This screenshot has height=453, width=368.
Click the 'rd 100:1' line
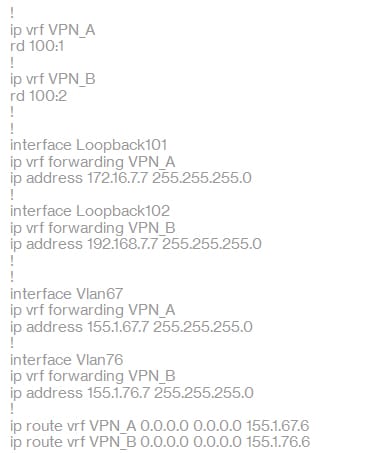click(x=37, y=46)
